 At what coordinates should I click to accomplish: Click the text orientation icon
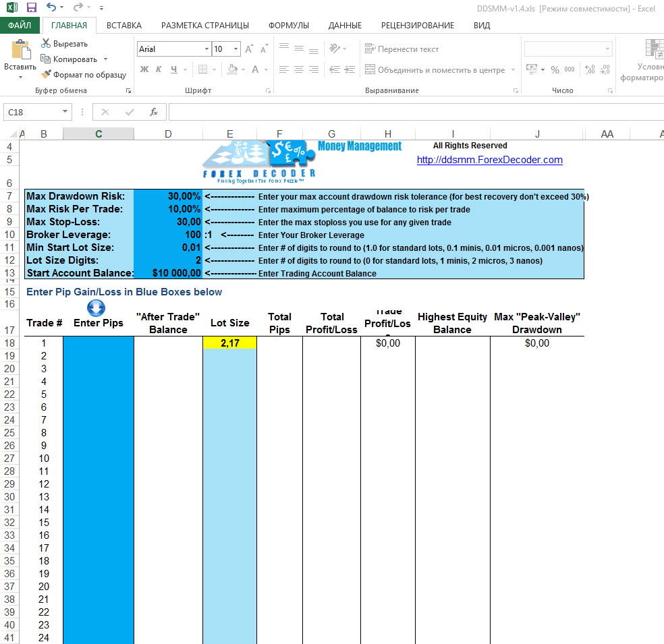(335, 49)
